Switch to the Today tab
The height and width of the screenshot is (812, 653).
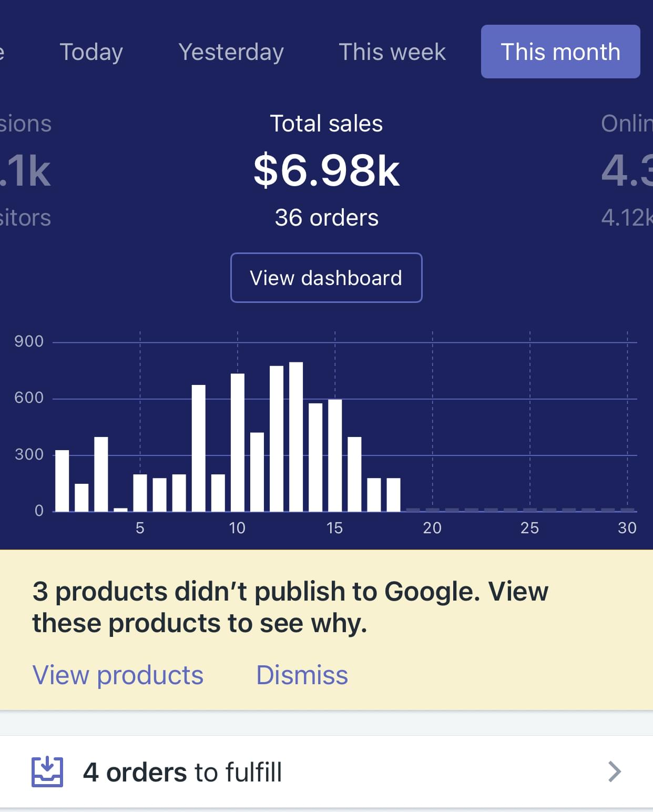pos(91,52)
